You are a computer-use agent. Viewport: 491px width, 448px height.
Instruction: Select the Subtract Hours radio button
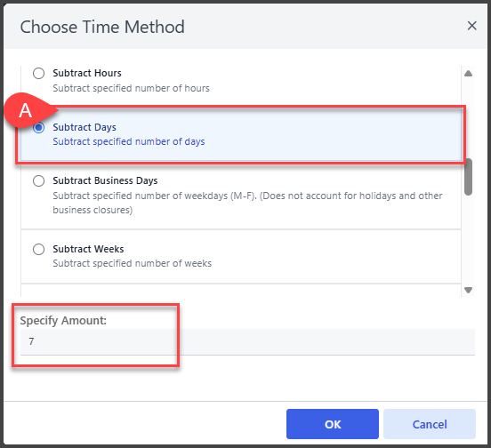[x=38, y=74]
